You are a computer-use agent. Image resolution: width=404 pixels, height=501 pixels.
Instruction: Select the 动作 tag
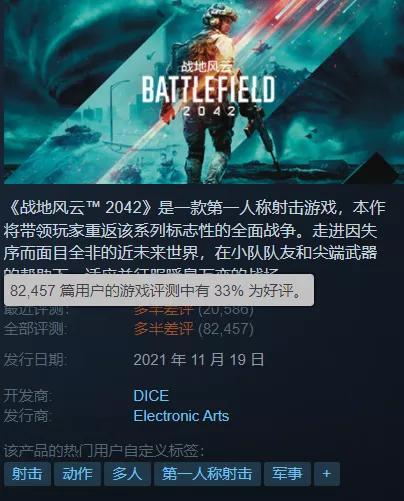click(x=77, y=473)
